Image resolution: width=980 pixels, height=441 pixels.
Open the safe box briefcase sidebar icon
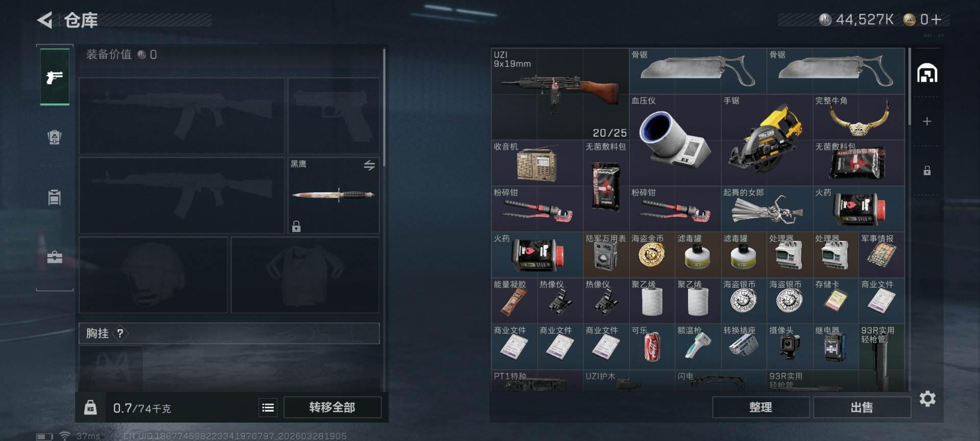pyautogui.click(x=55, y=257)
